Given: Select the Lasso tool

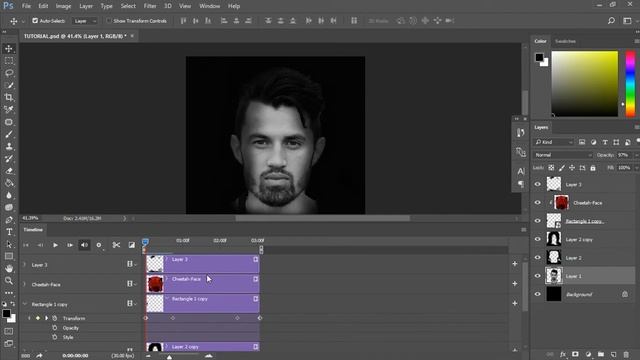Looking at the screenshot, I should 9,73.
